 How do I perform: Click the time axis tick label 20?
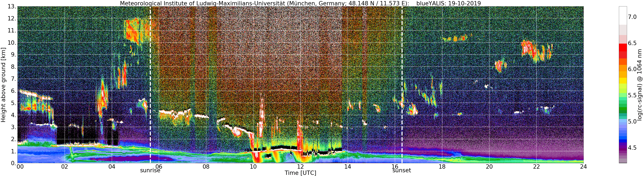point(489,167)
